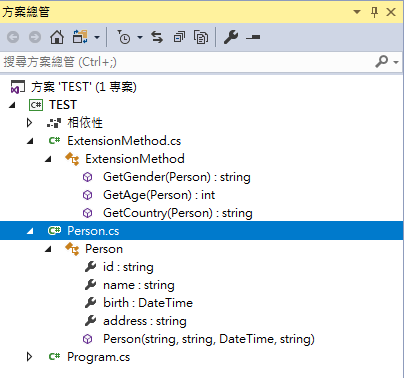404x378 pixels.
Task: Click the Pending Changes Filter clock icon
Action: 123,37
